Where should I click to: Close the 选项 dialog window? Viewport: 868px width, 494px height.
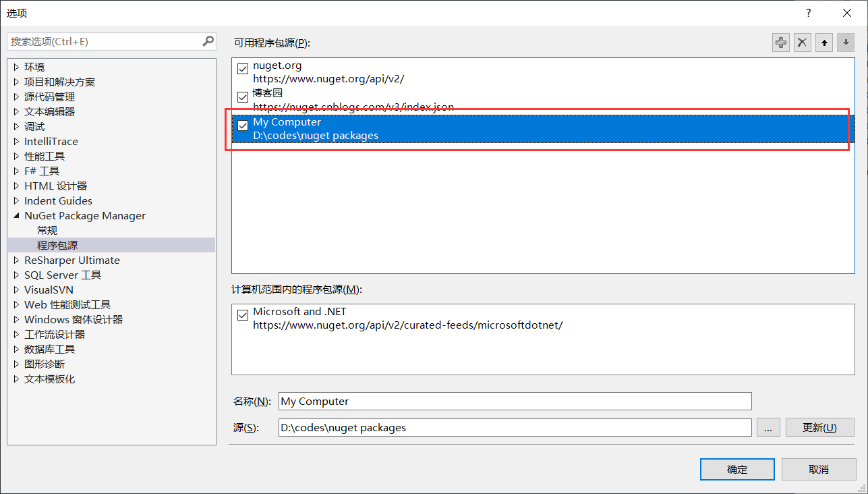click(847, 13)
